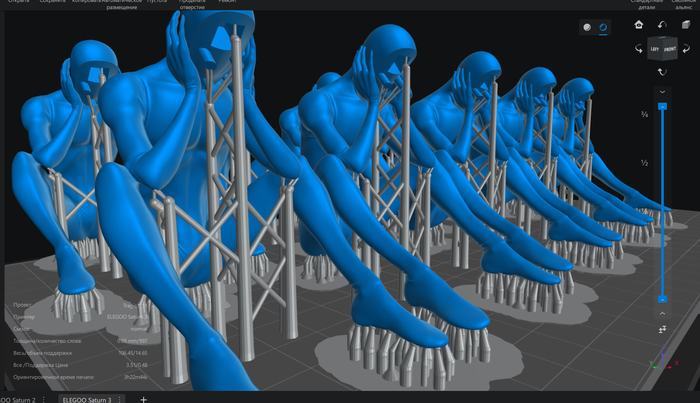
Task: Click the layer slider swap icon
Action: pyautogui.click(x=662, y=329)
